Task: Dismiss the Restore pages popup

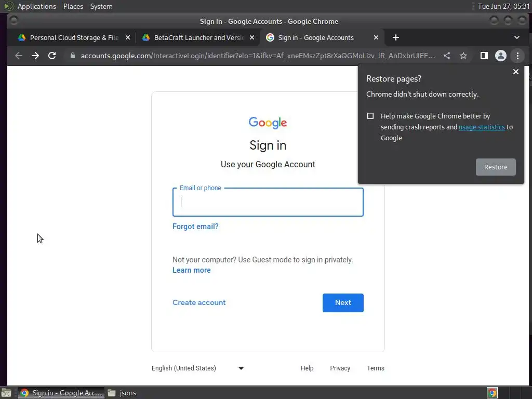Action: pos(516,72)
